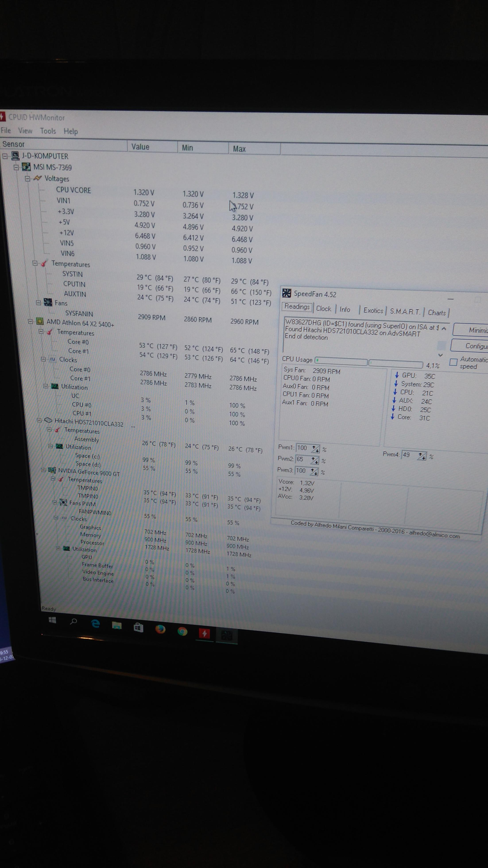
Task: Open the File menu in HWMonitor
Action: pos(6,130)
